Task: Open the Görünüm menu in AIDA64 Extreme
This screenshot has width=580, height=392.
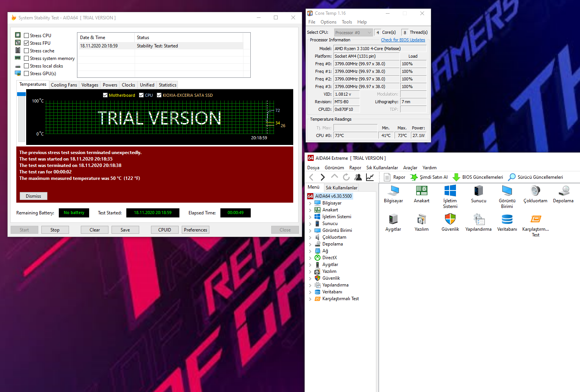Action: (334, 168)
